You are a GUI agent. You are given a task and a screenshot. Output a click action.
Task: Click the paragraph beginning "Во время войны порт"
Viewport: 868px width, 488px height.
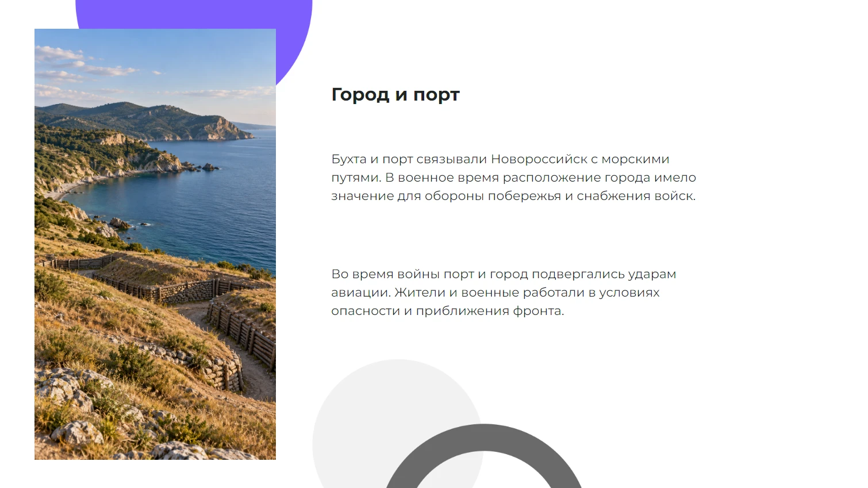504,293
